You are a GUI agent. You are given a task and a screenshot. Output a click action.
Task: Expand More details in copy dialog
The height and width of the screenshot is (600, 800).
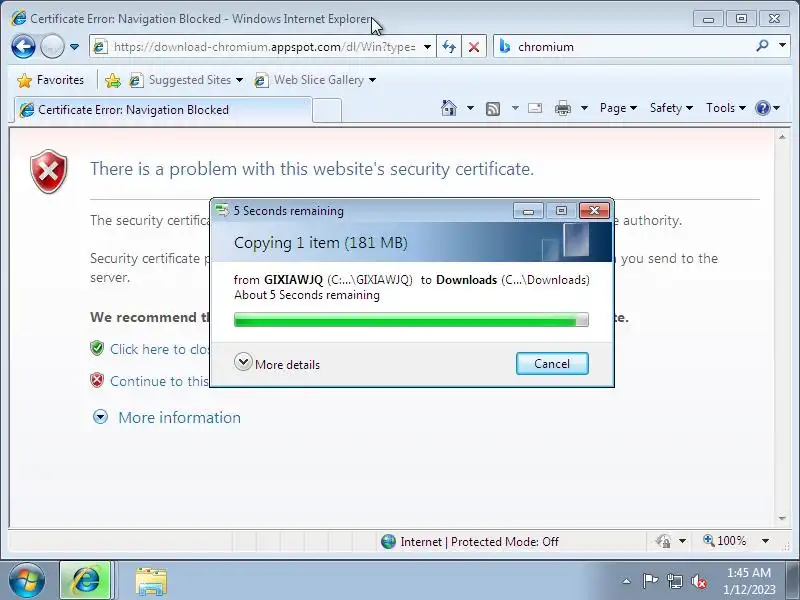[277, 364]
